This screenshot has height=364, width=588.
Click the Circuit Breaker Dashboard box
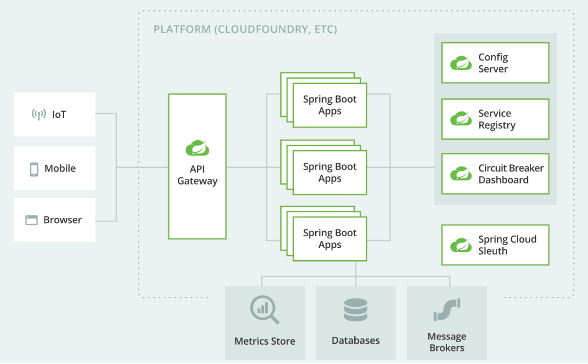coord(495,174)
